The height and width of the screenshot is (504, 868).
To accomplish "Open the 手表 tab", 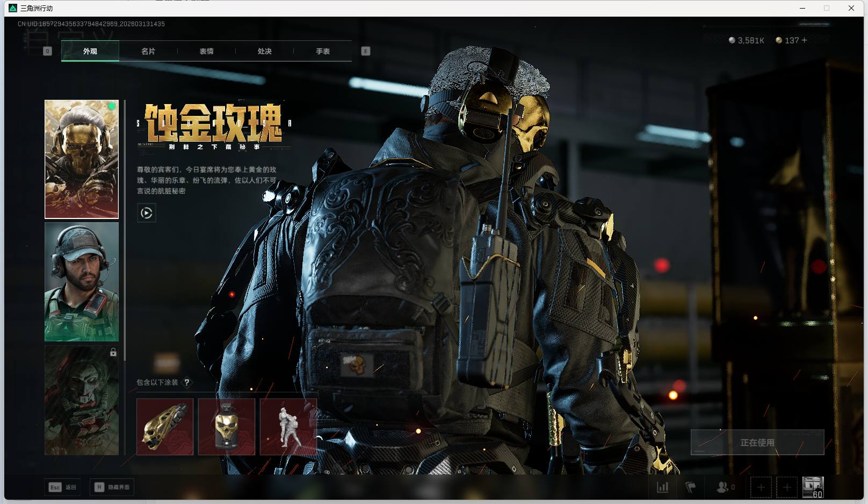I will [x=323, y=51].
